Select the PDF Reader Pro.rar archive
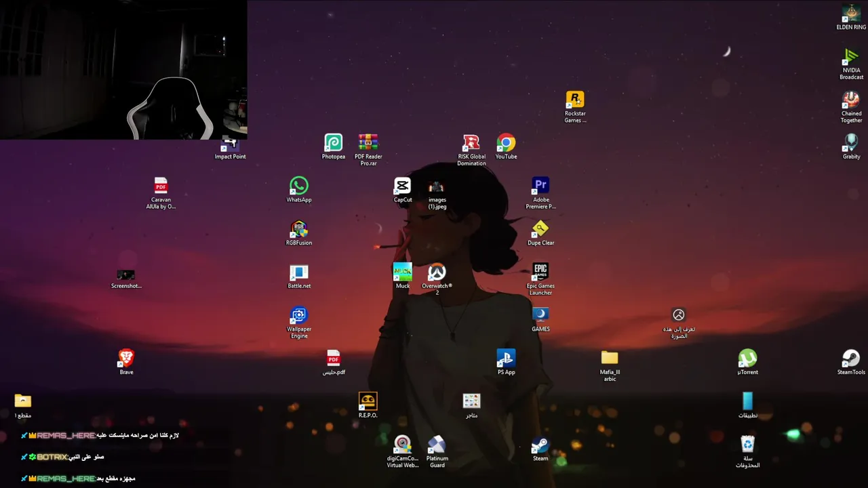This screenshot has height=488, width=868. tap(368, 150)
